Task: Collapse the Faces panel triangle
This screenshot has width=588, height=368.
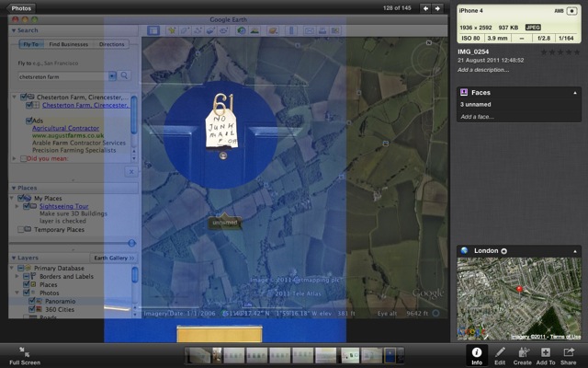Action: tap(575, 93)
